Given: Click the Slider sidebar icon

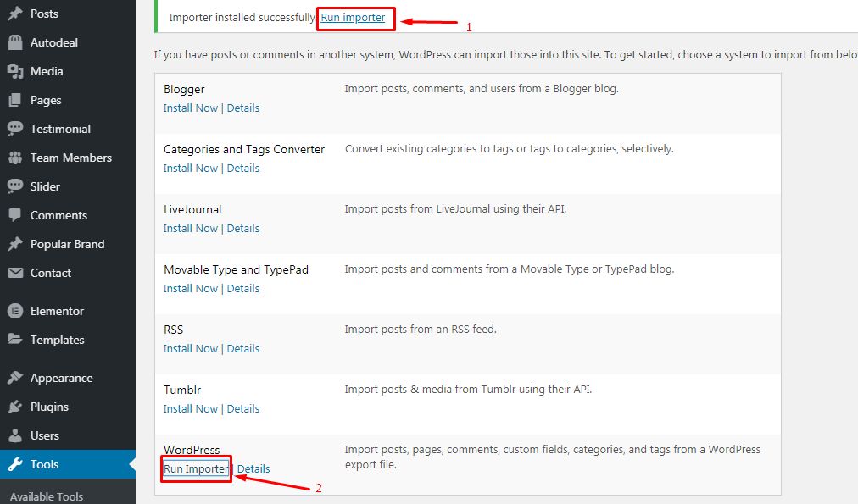Looking at the screenshot, I should click(x=15, y=186).
